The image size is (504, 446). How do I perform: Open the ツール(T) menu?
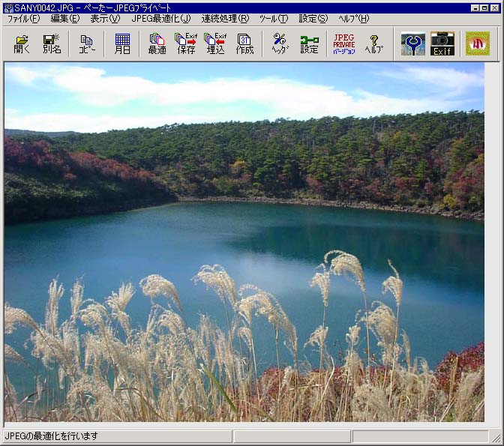click(x=274, y=19)
